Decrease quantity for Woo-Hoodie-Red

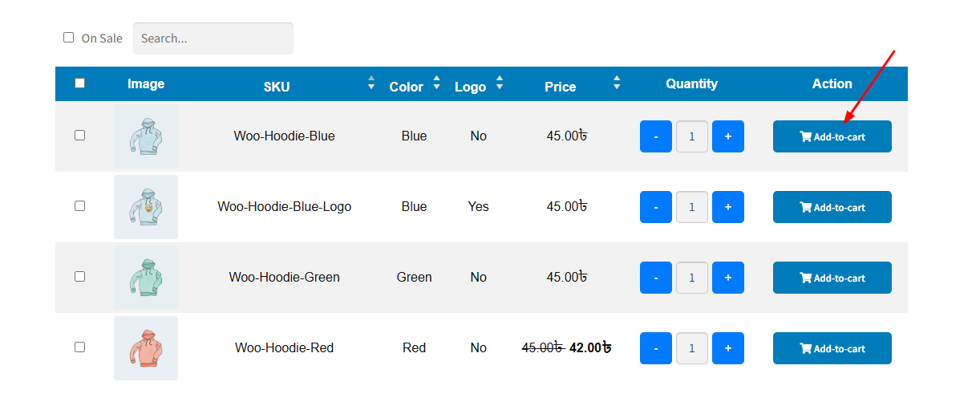coord(655,348)
